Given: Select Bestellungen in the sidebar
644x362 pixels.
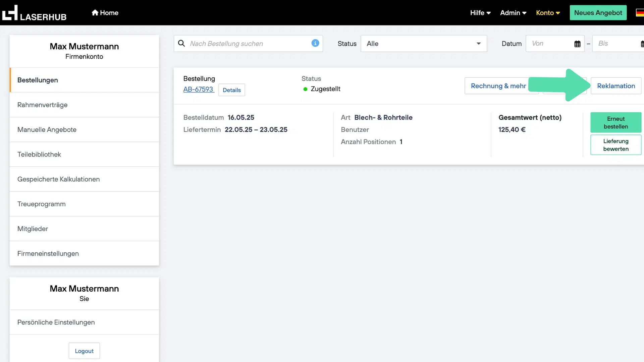Looking at the screenshot, I should (84, 80).
